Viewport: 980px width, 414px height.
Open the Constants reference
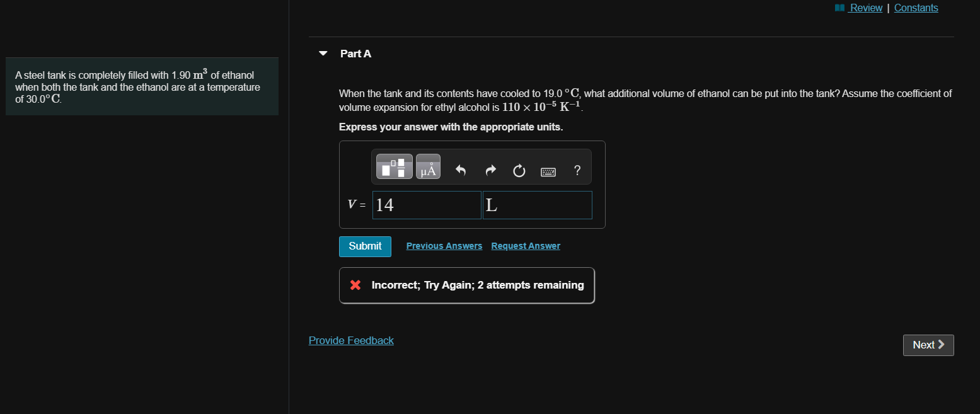pyautogui.click(x=916, y=8)
